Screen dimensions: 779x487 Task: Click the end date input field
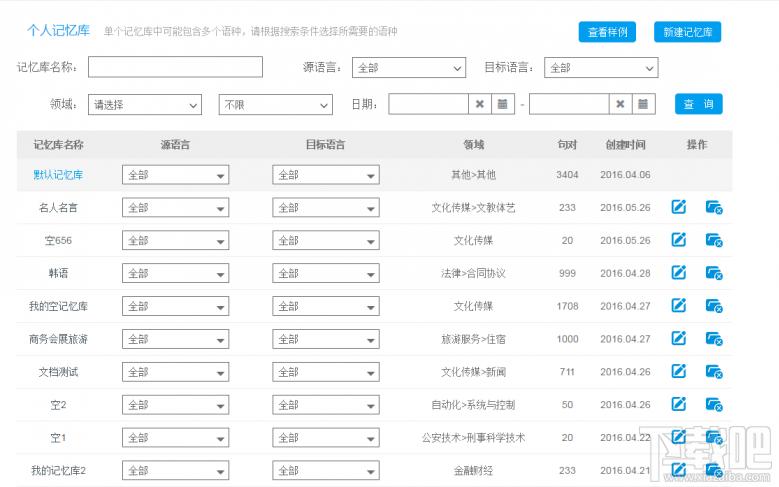coord(569,104)
